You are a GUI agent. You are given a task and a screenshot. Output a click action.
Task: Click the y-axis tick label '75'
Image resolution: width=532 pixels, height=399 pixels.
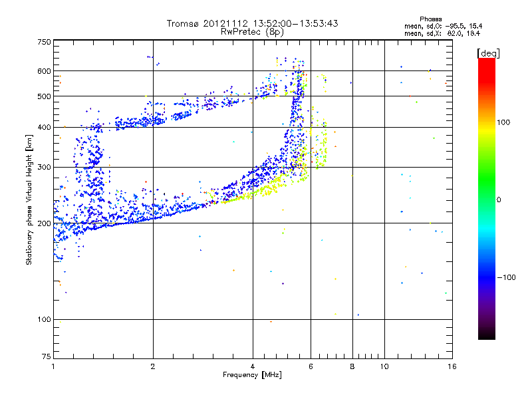[47, 356]
